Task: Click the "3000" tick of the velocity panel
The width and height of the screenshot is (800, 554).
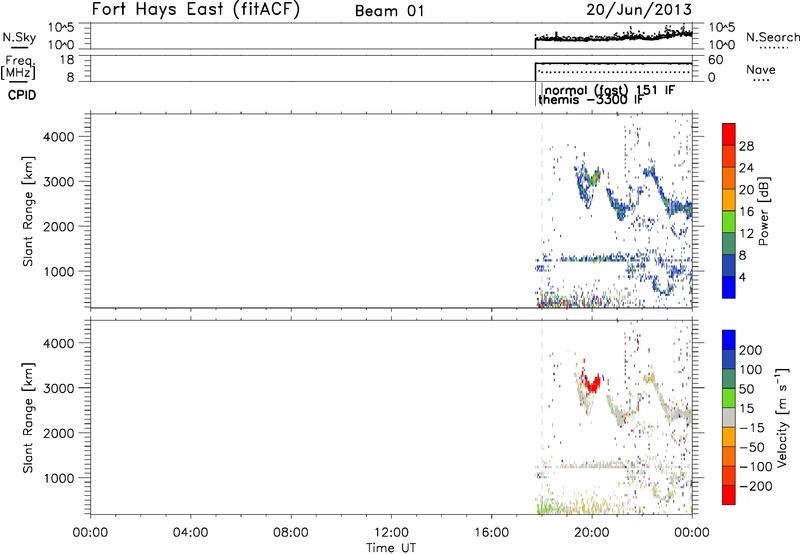Action: coord(58,388)
